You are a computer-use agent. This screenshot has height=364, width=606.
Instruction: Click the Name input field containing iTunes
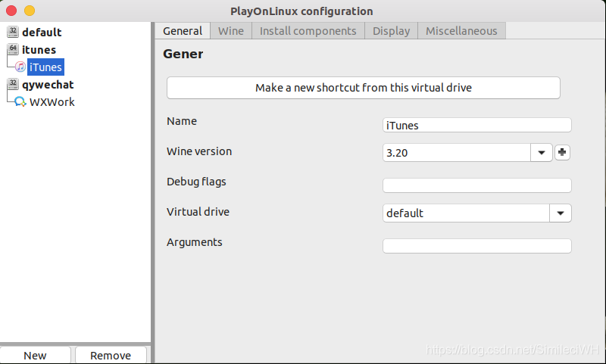pos(477,125)
